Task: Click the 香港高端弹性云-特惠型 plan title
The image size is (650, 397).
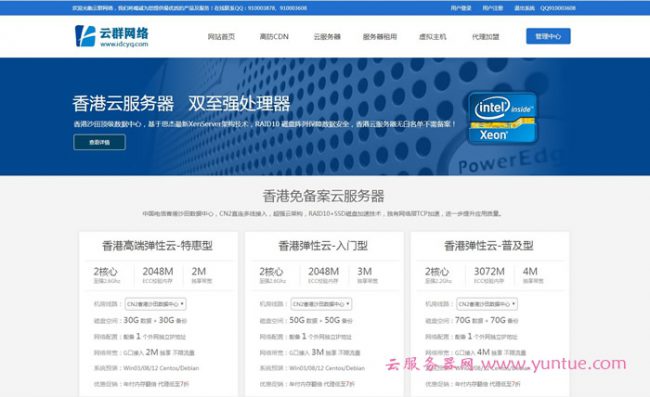Action: tap(158, 246)
